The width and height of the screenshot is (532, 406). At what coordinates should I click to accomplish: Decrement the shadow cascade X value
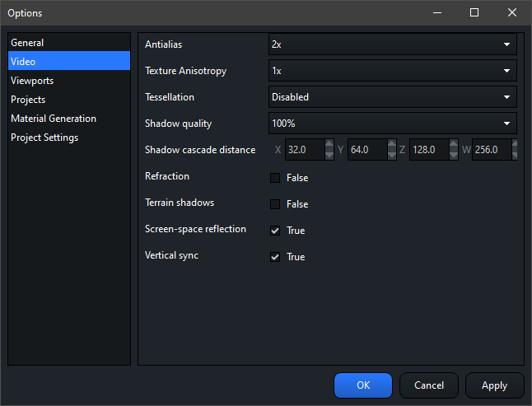pos(329,155)
